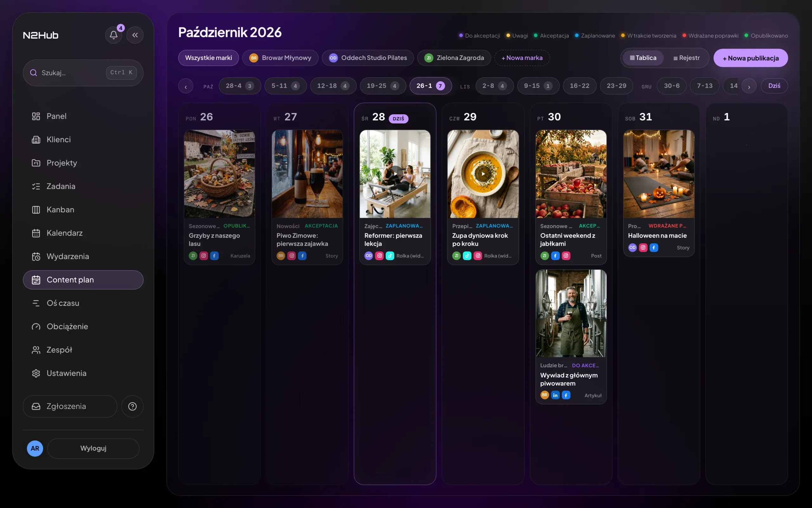Image resolution: width=812 pixels, height=508 pixels.
Task: Collapse the sidebar with double-chevron icon
Action: coord(135,35)
